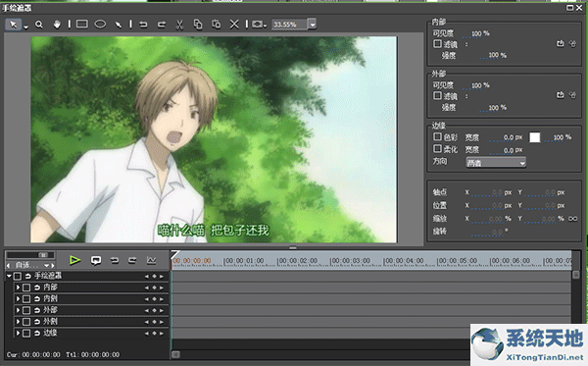Add keyframe diamond on 手绘遮罩 row
Viewport: 588px width, 366px height.
pos(154,277)
